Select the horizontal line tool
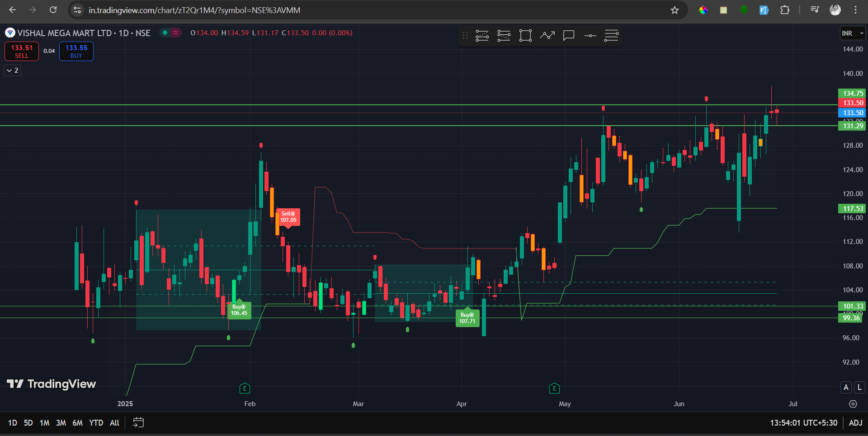 pos(590,35)
